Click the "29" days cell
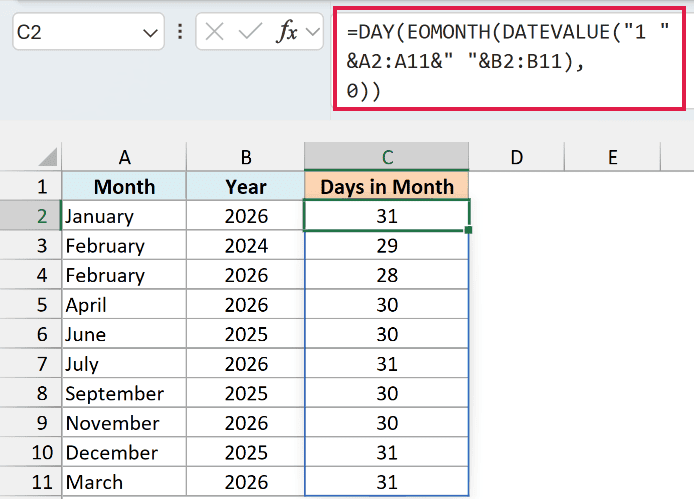694x499 pixels. (386, 245)
